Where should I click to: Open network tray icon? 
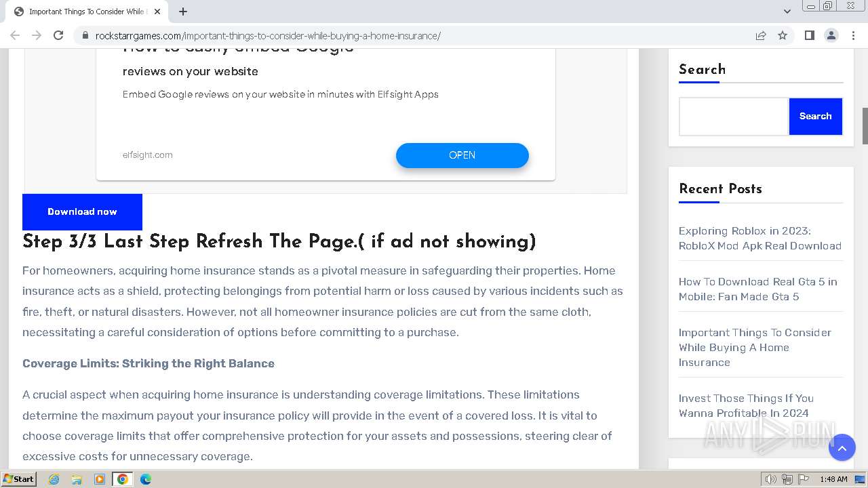click(x=787, y=479)
